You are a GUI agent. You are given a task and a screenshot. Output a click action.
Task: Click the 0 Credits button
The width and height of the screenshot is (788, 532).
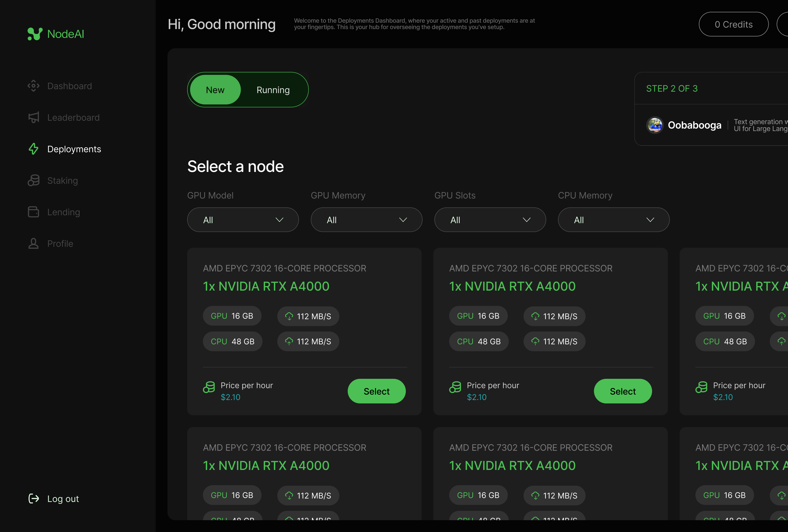click(x=733, y=24)
